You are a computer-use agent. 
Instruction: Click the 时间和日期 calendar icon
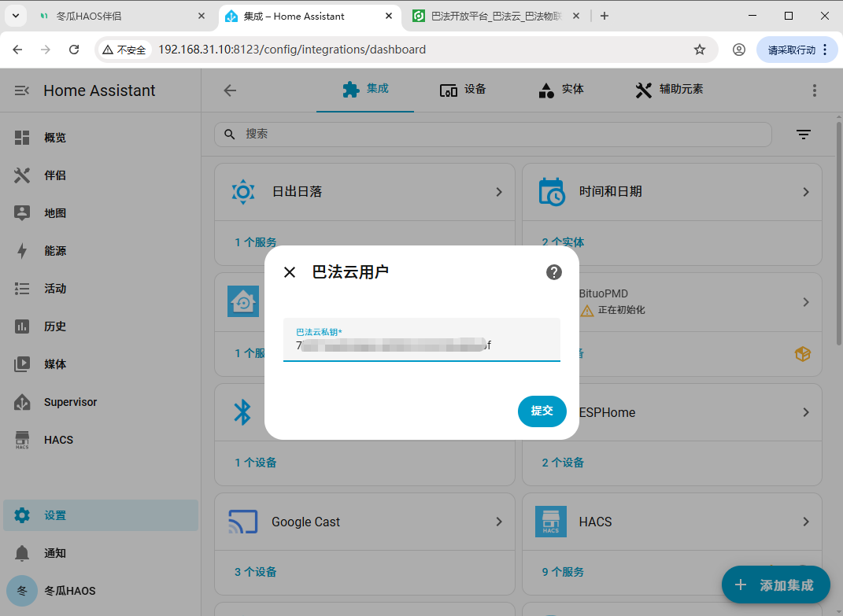(552, 192)
